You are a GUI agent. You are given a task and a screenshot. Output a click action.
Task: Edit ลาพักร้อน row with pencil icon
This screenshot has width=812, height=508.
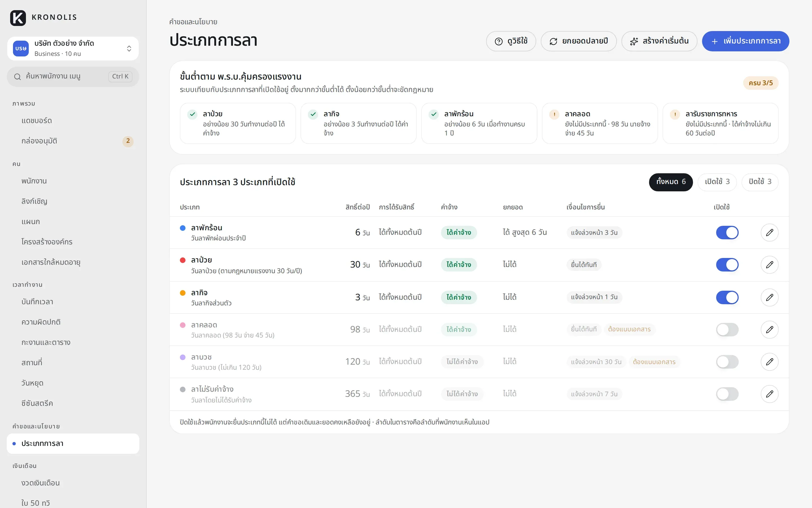click(769, 233)
